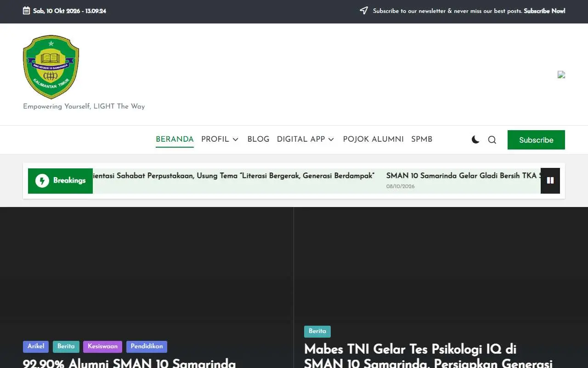This screenshot has height=368, width=588.
Task: Click the tagline Empowering Yourself, LIGHT The Way
Action: pos(84,106)
